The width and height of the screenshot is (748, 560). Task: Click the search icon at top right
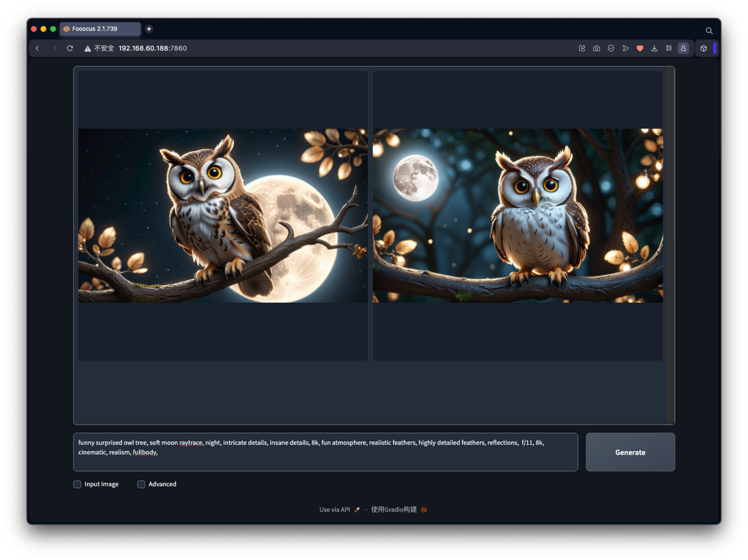pyautogui.click(x=709, y=31)
